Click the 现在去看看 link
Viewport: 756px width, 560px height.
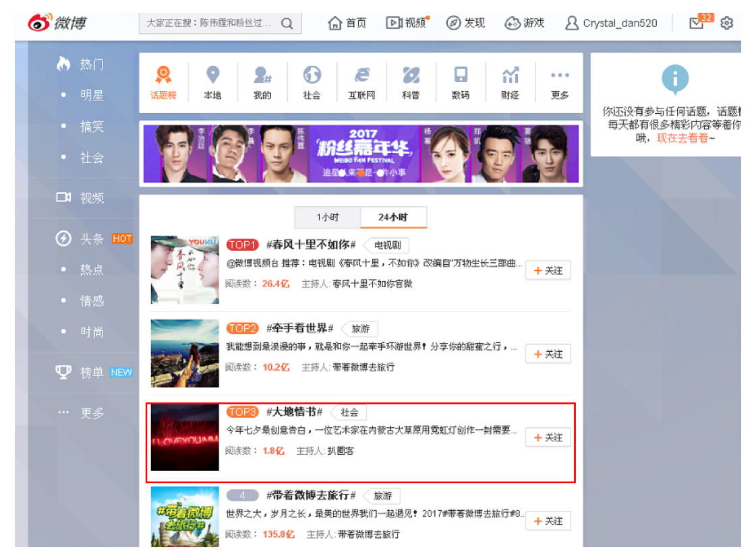(682, 137)
